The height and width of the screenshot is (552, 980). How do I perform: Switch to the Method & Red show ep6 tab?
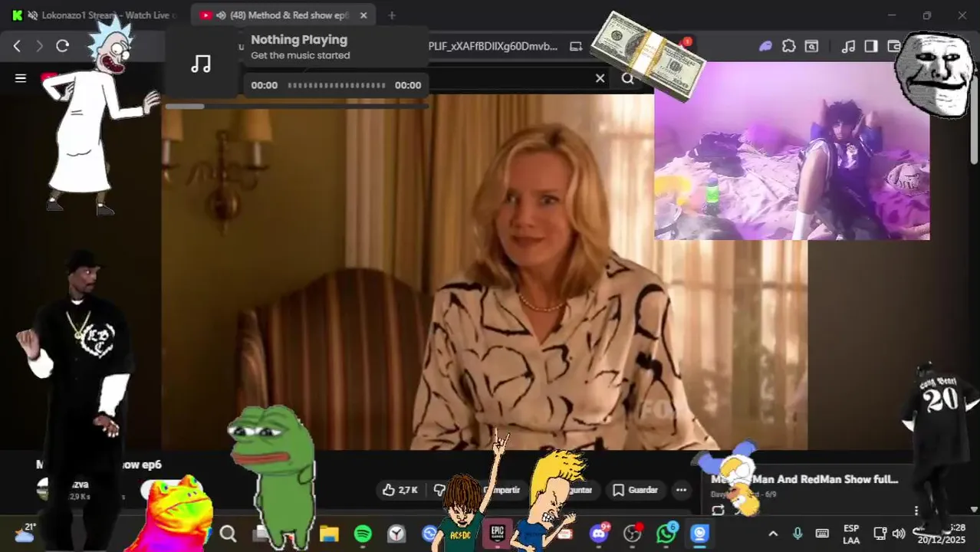click(282, 15)
